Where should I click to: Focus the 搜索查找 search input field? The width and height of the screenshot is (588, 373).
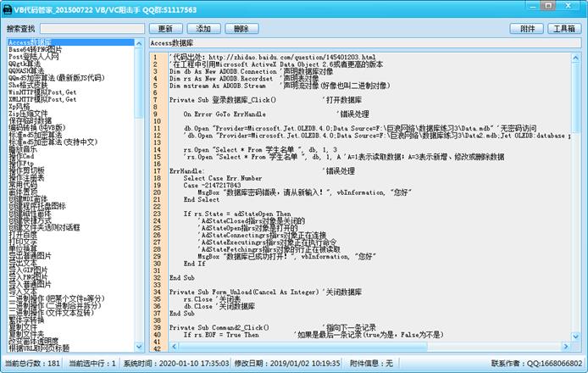click(x=92, y=29)
